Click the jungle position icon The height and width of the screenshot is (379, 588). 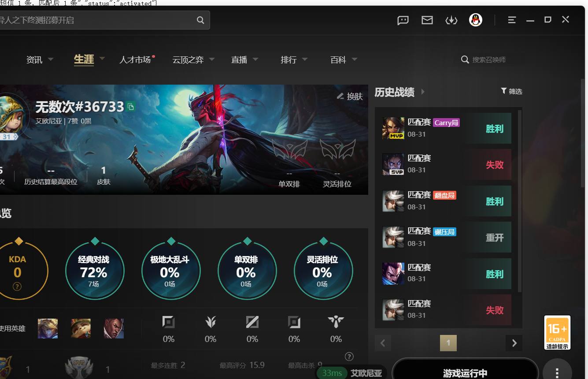pos(211,322)
